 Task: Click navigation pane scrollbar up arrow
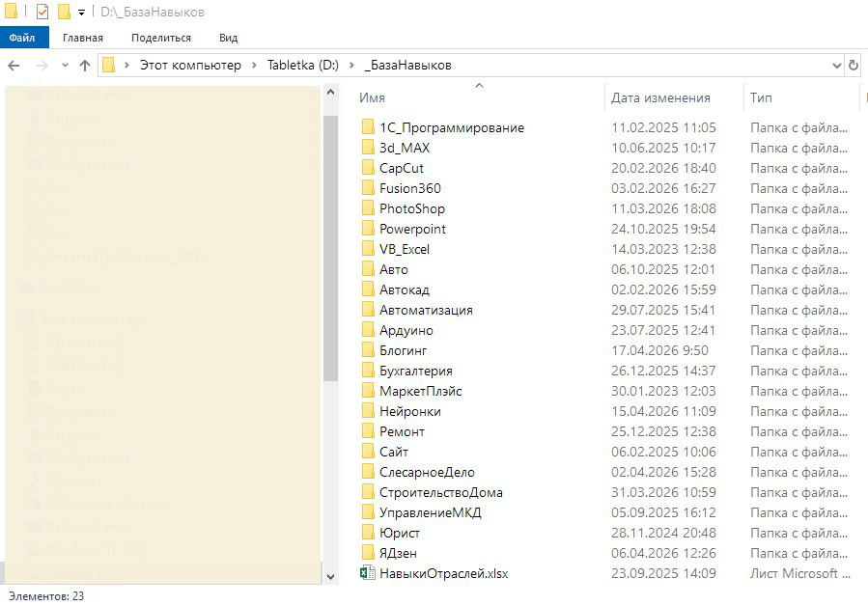330,93
